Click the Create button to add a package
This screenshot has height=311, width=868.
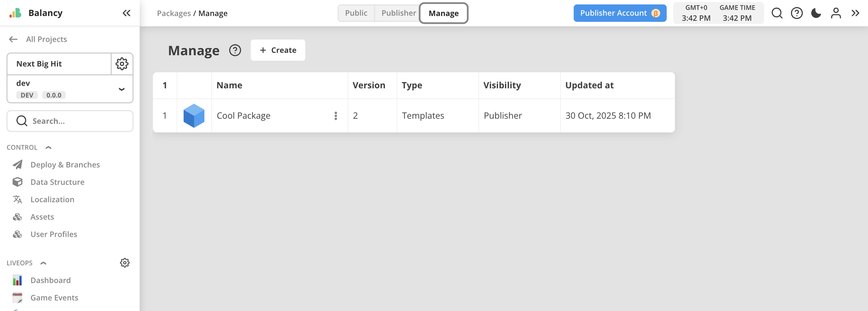click(278, 50)
